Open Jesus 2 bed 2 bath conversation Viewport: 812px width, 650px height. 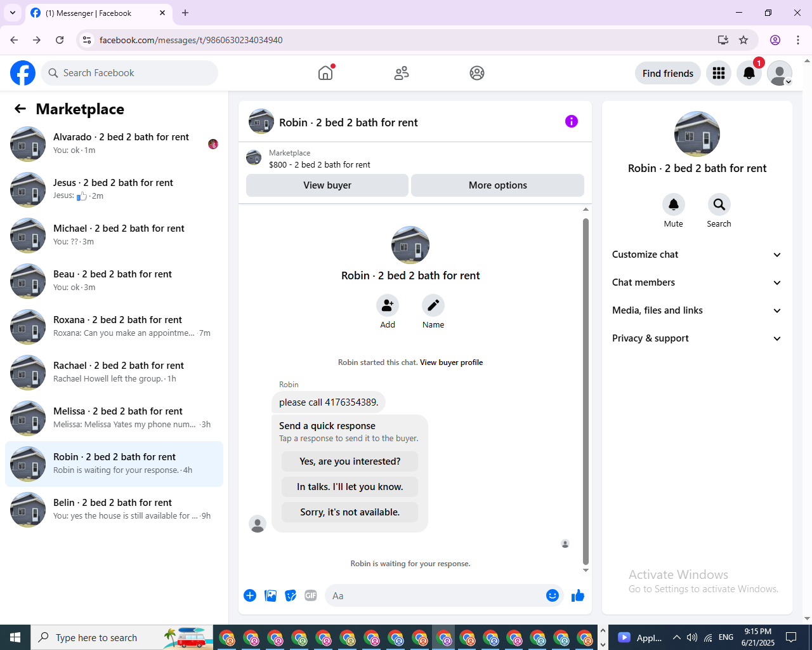pyautogui.click(x=114, y=190)
